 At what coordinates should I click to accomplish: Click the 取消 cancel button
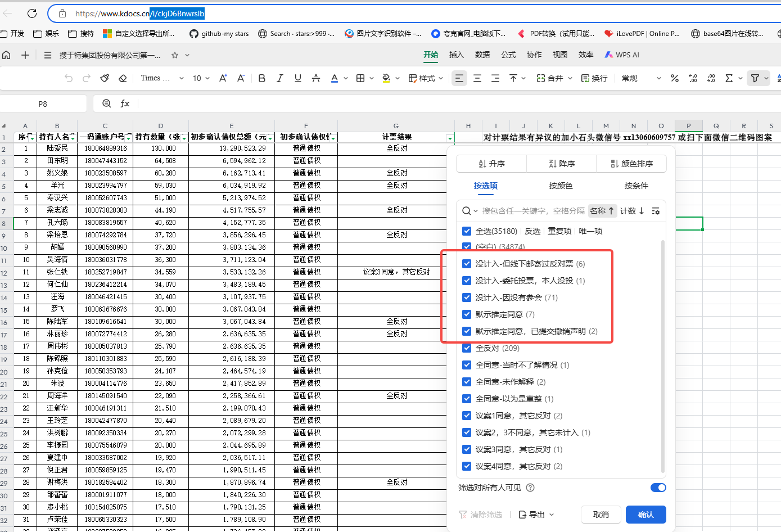coord(601,515)
